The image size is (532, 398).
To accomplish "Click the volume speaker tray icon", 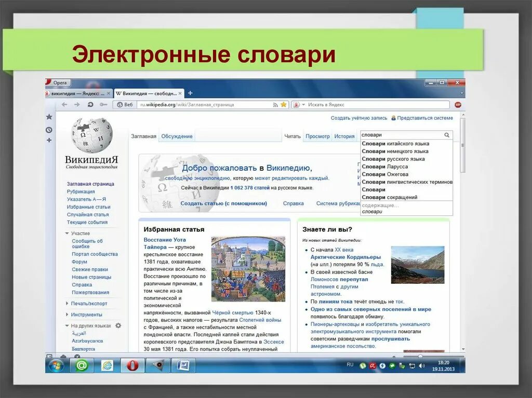I will point(422,366).
